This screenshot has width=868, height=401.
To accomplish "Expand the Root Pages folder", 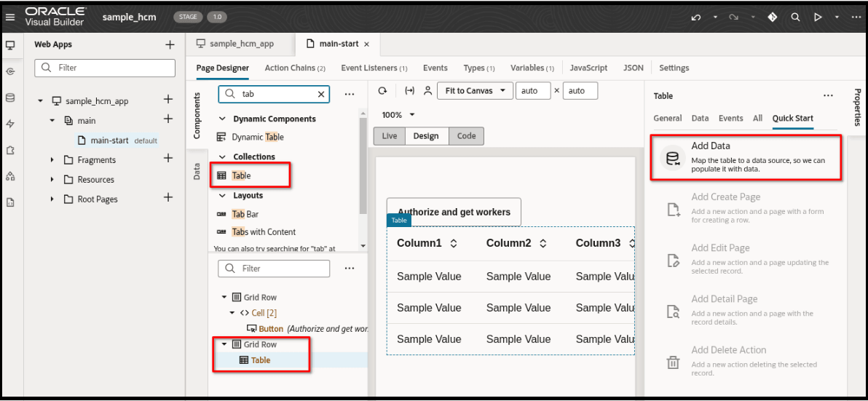I will click(52, 199).
